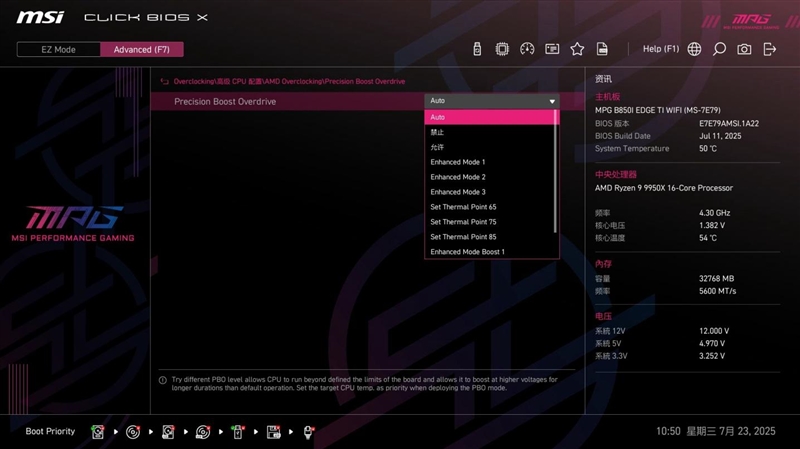Click the board card icon beside star
Screen dimensions: 800x449
[x=552, y=49]
